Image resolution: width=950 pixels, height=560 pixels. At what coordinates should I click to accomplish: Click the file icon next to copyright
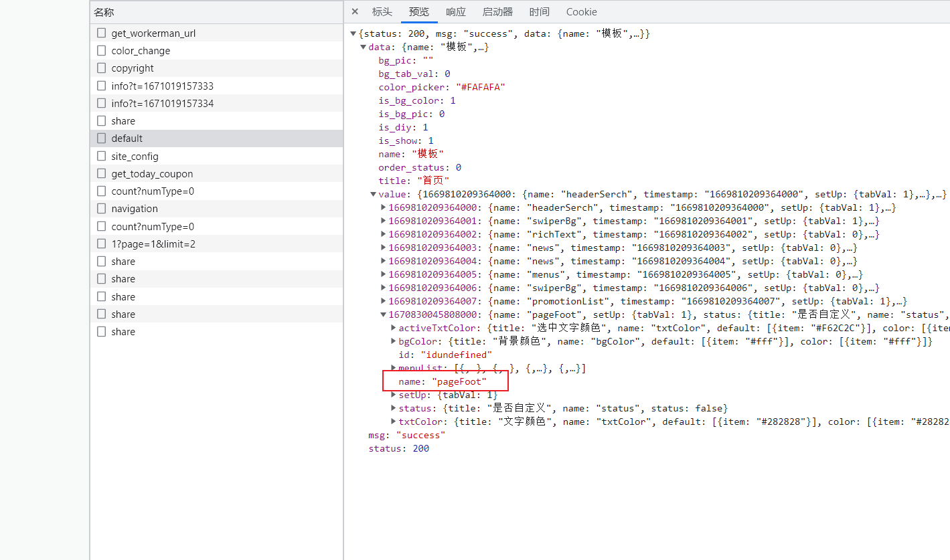[101, 68]
